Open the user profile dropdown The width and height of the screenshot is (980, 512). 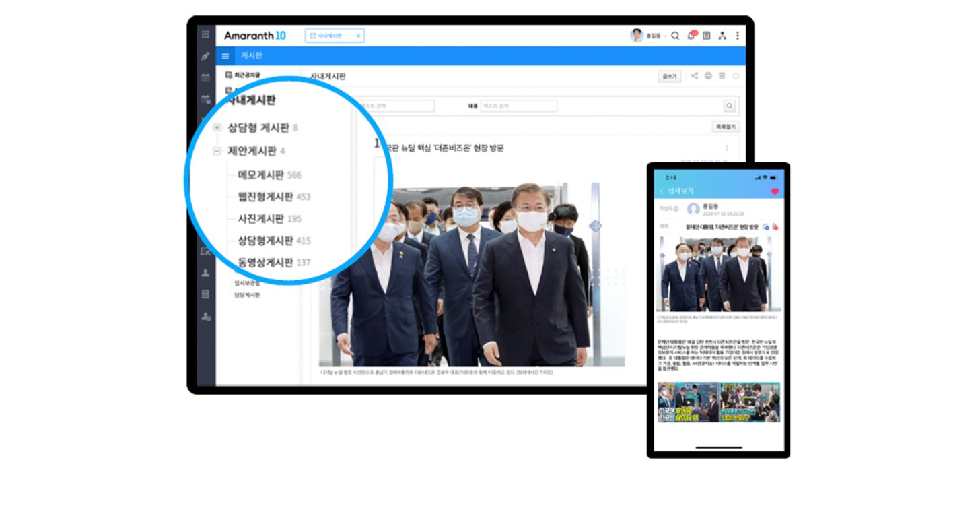pyautogui.click(x=649, y=36)
